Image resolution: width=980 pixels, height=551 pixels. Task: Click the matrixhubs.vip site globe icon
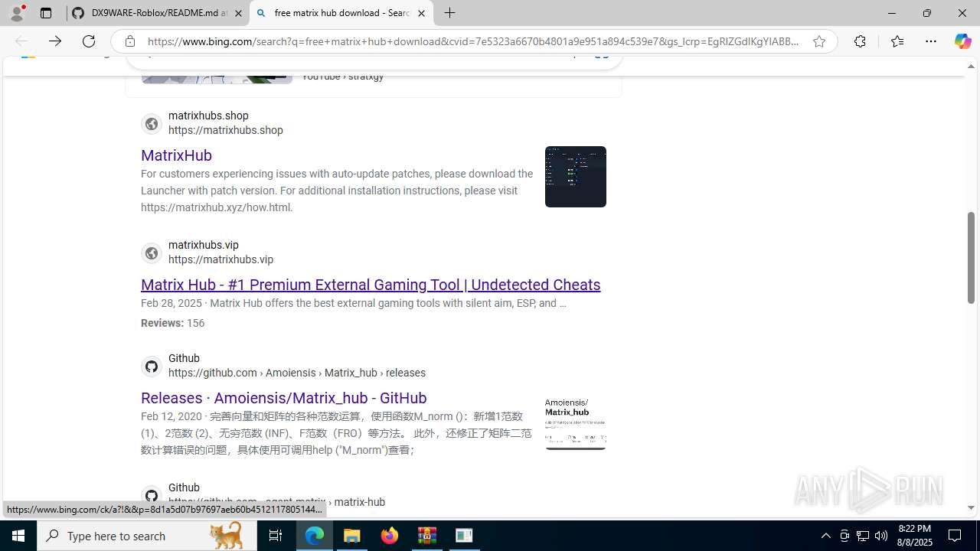152,253
